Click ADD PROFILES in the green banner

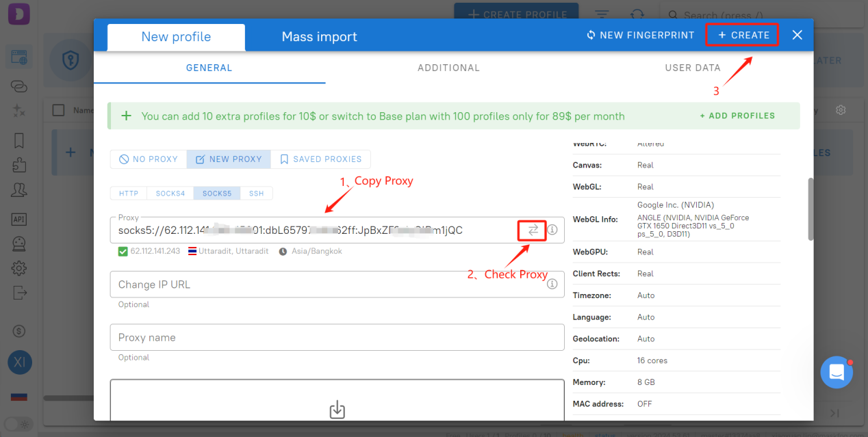tap(737, 116)
